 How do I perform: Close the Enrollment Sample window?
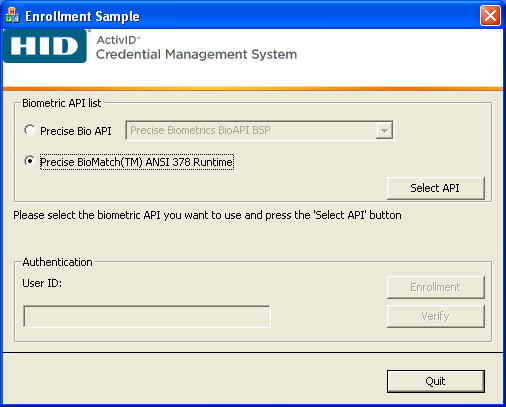tap(490, 15)
